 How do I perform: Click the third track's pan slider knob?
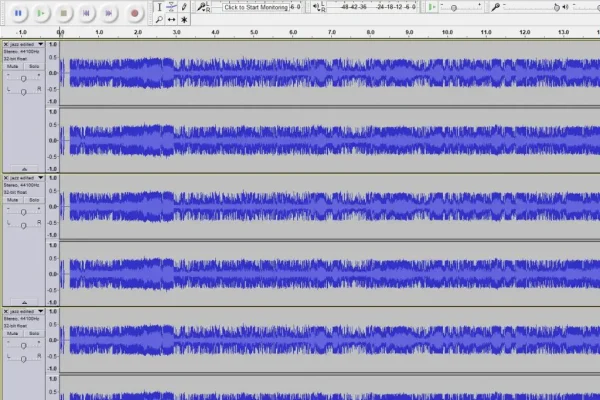pos(23,359)
